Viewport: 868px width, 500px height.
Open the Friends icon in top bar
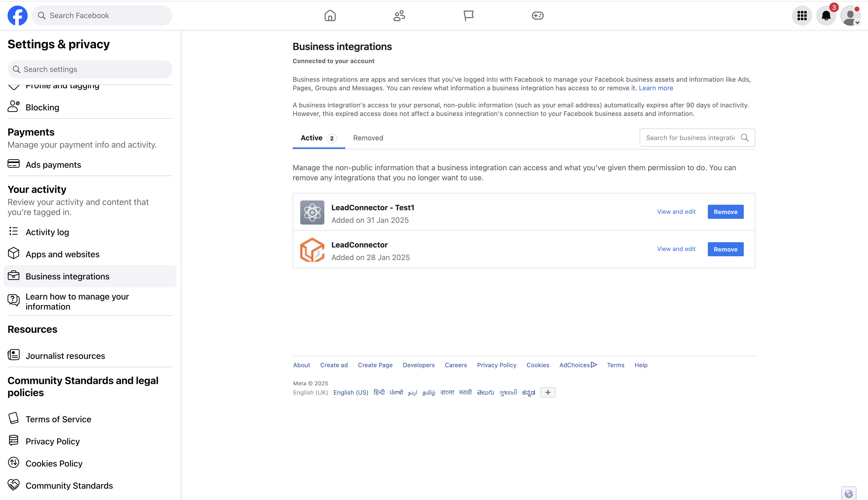[399, 15]
